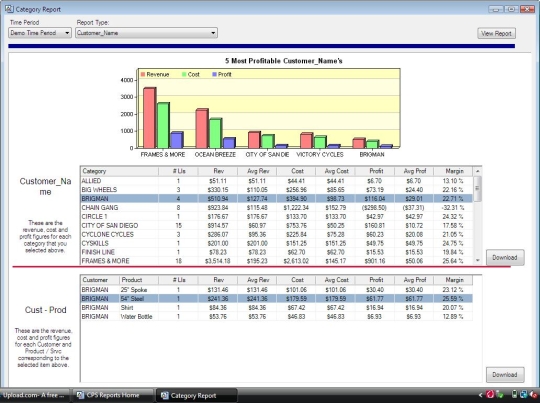Viewport: 540px width, 403px height.
Task: Select the CYCLONE CYCLES row
Action: (277, 235)
